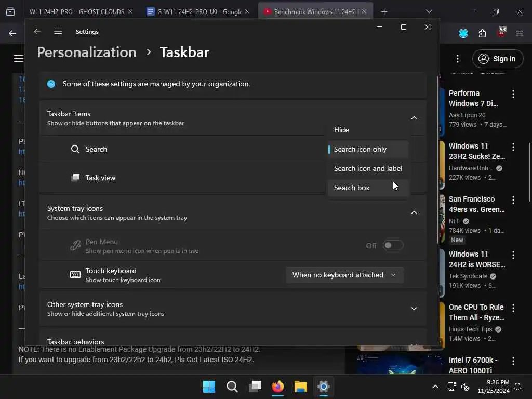Click the Hardware Unboxed channel name
The height and width of the screenshot is (399, 532).
click(470, 168)
